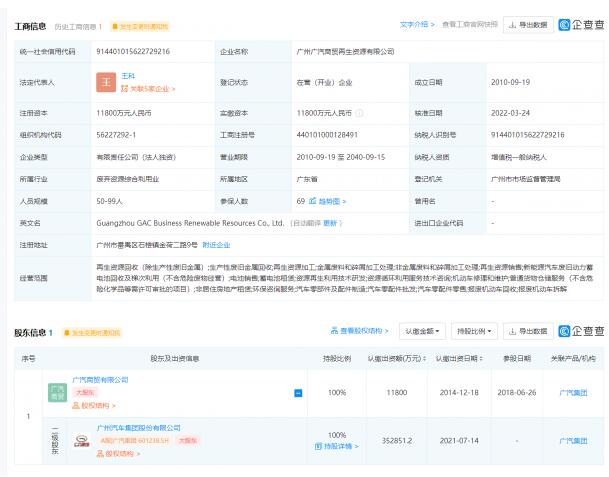Open 查看股权结构 equity structure link
The image size is (609, 477).
pyautogui.click(x=359, y=331)
